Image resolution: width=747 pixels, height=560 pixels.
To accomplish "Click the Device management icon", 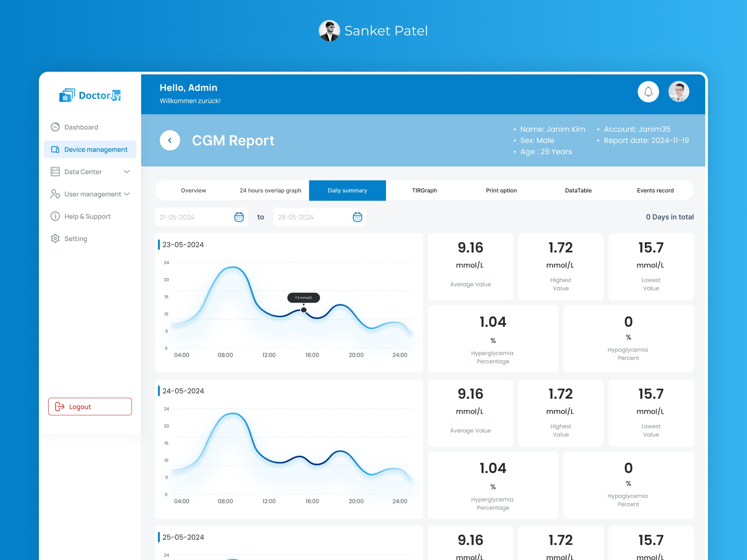I will [x=55, y=149].
